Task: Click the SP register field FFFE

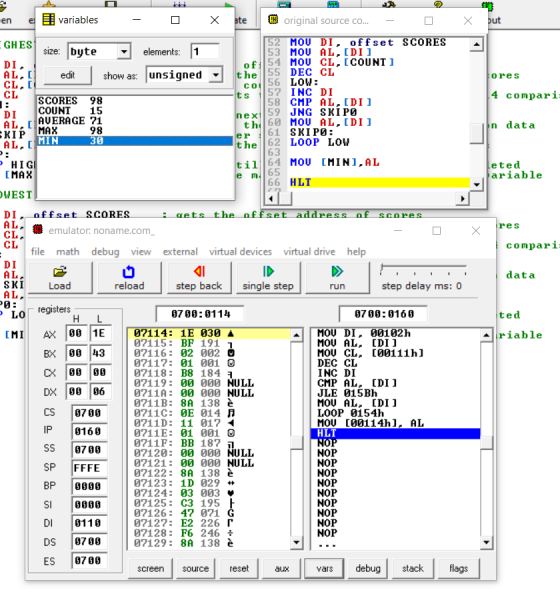Action: (88, 468)
